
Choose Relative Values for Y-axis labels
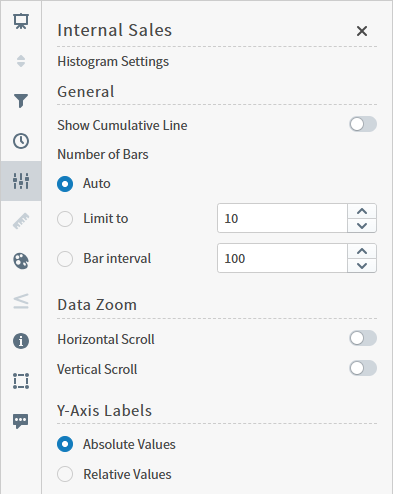point(65,474)
